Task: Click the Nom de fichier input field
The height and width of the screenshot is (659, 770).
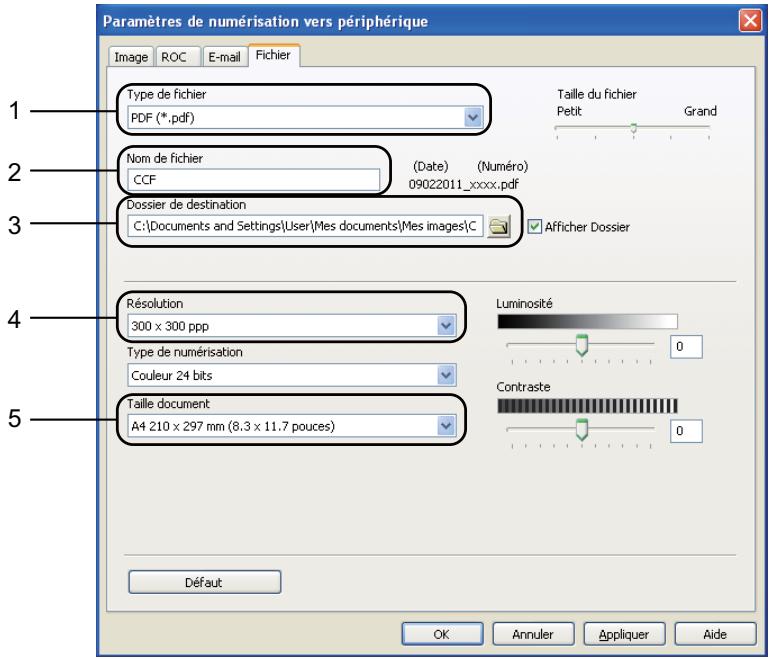Action: 253,180
